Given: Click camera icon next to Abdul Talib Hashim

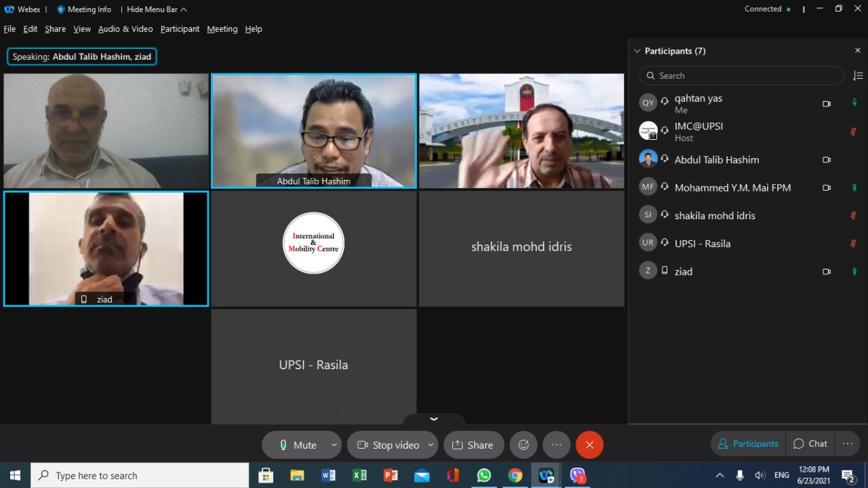Looking at the screenshot, I should [x=826, y=160].
